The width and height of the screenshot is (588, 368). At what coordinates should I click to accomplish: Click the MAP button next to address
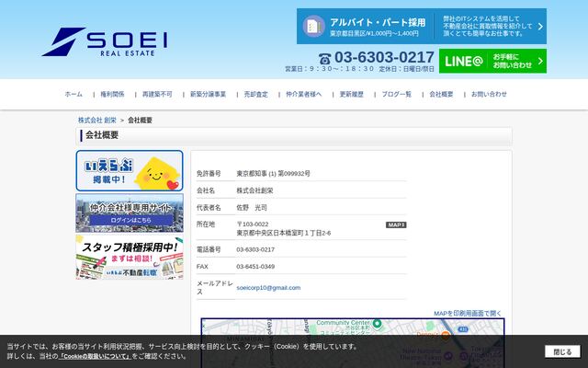click(396, 224)
